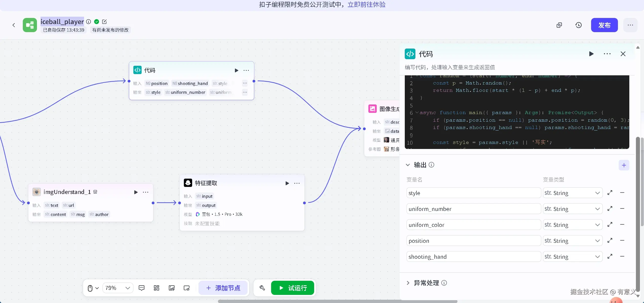This screenshot has width=644, height=303.
Task: Click the duplicate workflow icon in header
Action: [559, 25]
